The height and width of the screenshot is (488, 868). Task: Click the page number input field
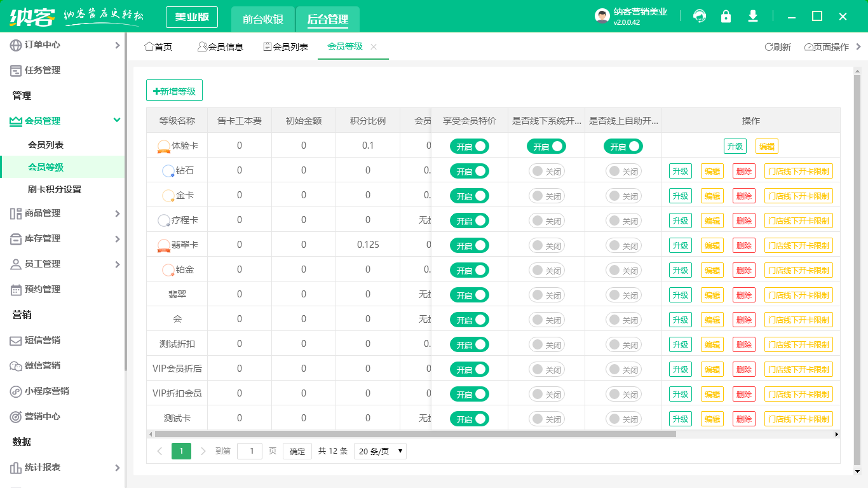(250, 451)
